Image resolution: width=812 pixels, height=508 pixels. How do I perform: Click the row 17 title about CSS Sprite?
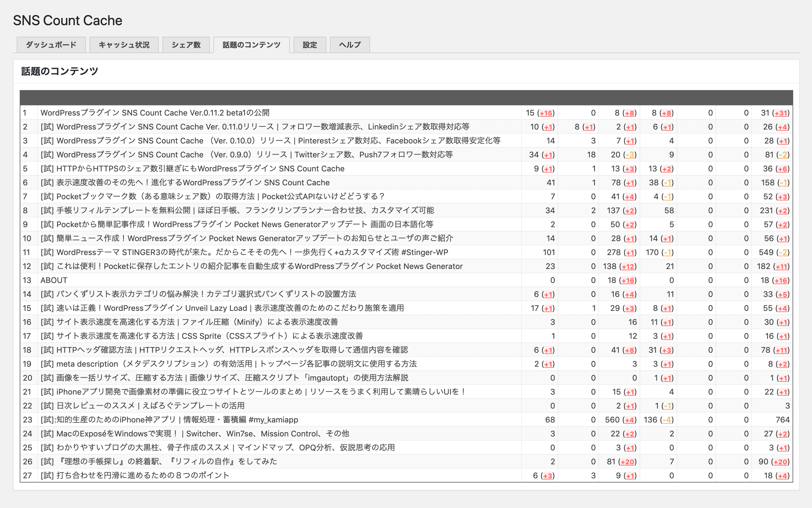202,336
